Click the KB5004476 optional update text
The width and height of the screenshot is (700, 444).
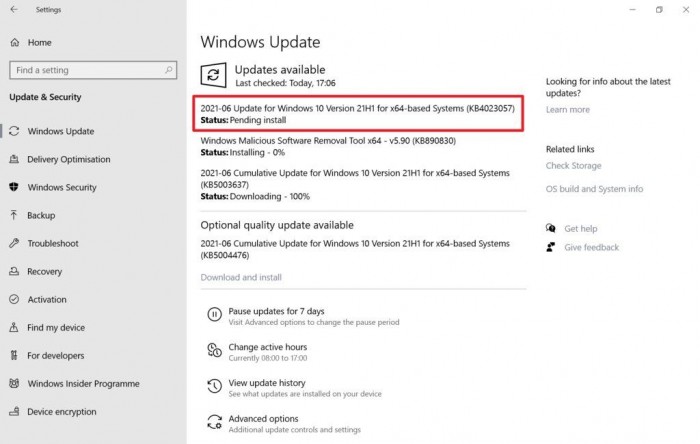[355, 249]
